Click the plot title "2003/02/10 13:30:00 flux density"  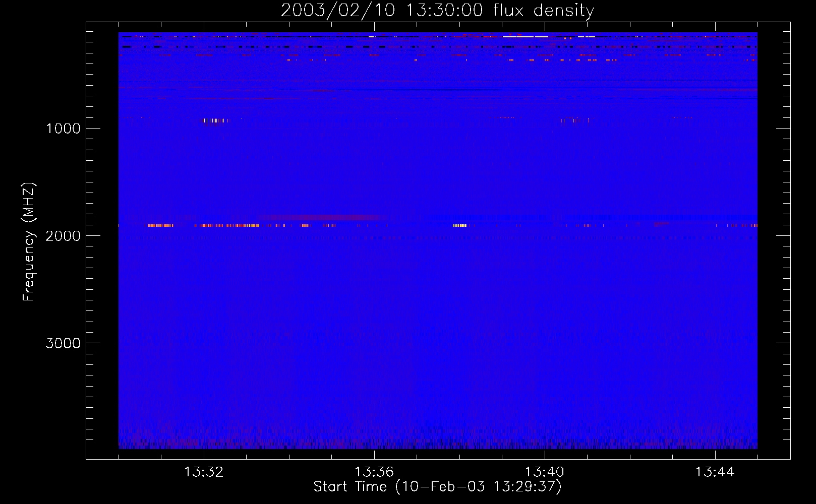pos(437,11)
